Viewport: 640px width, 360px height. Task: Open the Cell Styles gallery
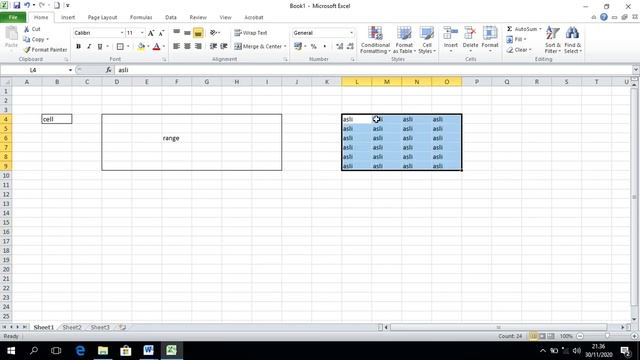(427, 40)
